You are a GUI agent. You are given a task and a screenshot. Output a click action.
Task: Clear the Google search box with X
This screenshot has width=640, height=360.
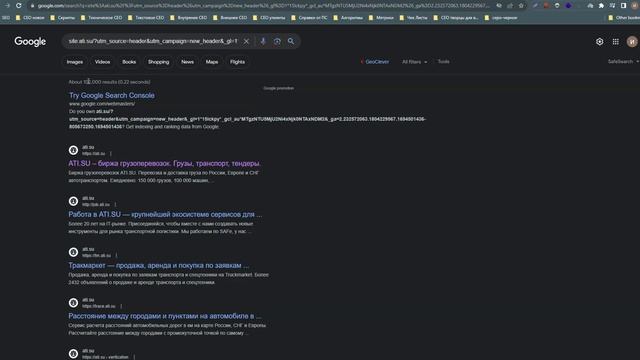(246, 41)
